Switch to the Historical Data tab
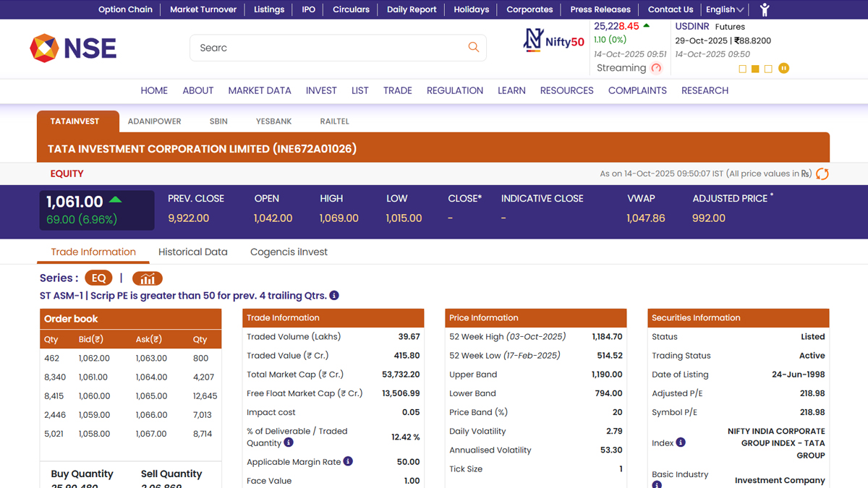The image size is (868, 488). click(x=193, y=252)
